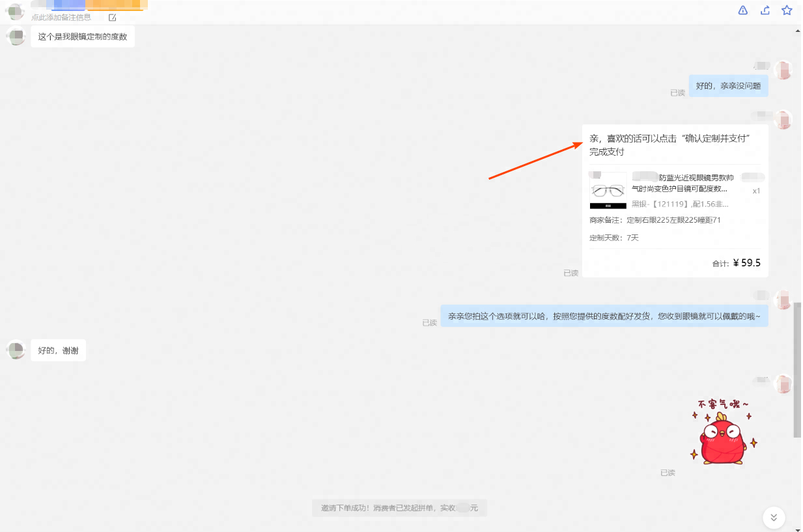Click the seller avatar next to the red chick sticker
803x532 pixels.
pyautogui.click(x=783, y=384)
